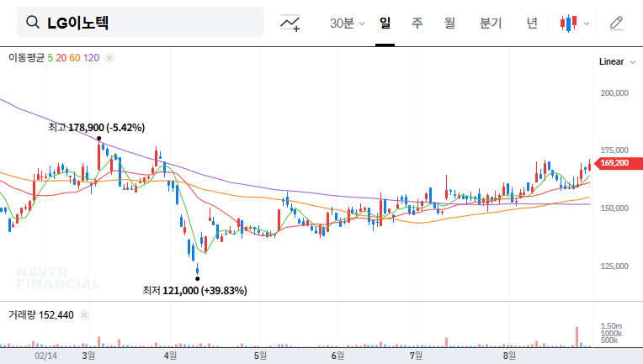Click the 60-day moving average label
Screen dimensions: 643x364
(75, 58)
